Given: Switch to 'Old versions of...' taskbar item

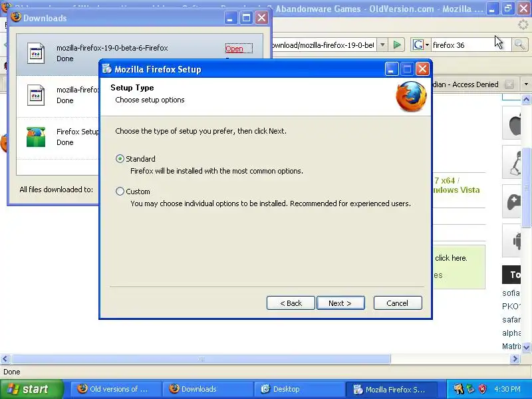Looking at the screenshot, I should (115, 389).
